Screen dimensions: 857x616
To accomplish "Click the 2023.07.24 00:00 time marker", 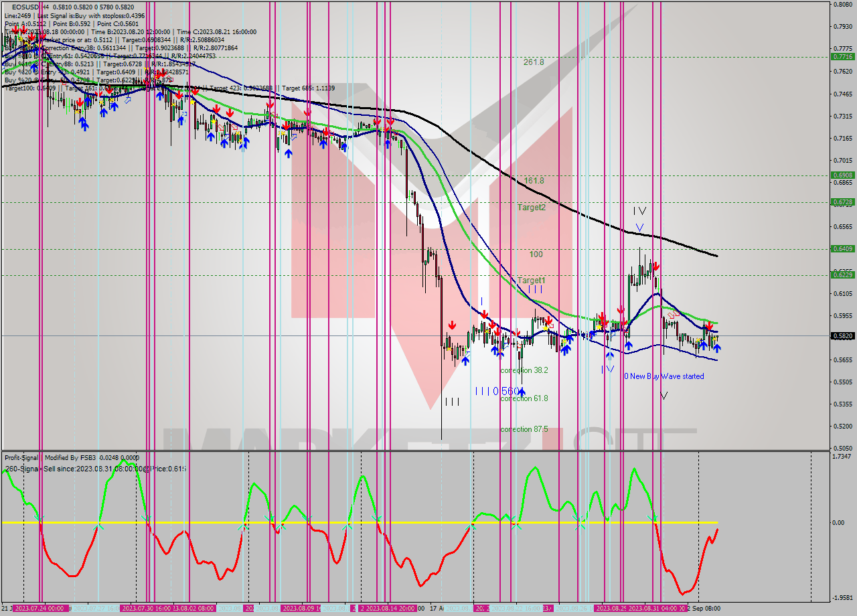I will (42, 609).
